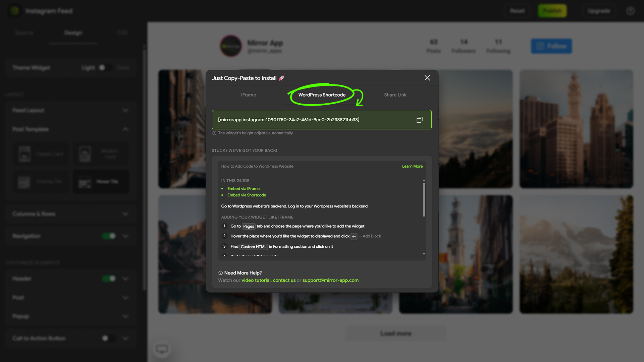Viewport: 644px width, 362px height.
Task: Disable the Navigation toggle
Action: point(109,236)
